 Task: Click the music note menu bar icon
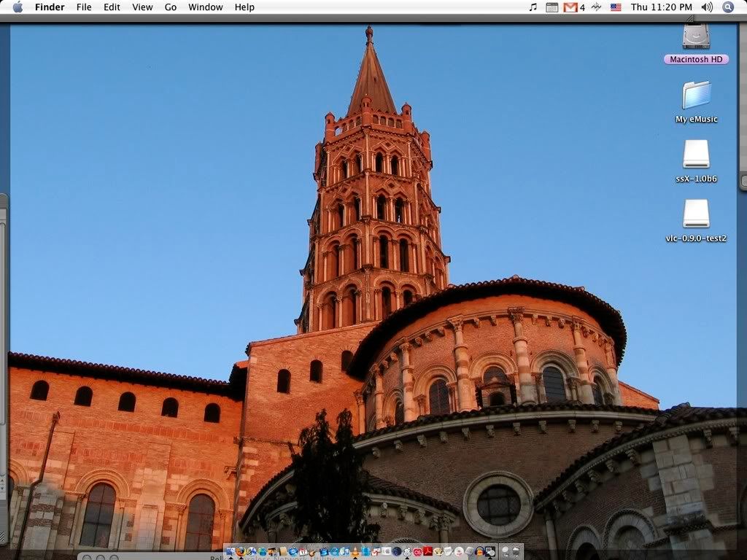pyautogui.click(x=533, y=7)
